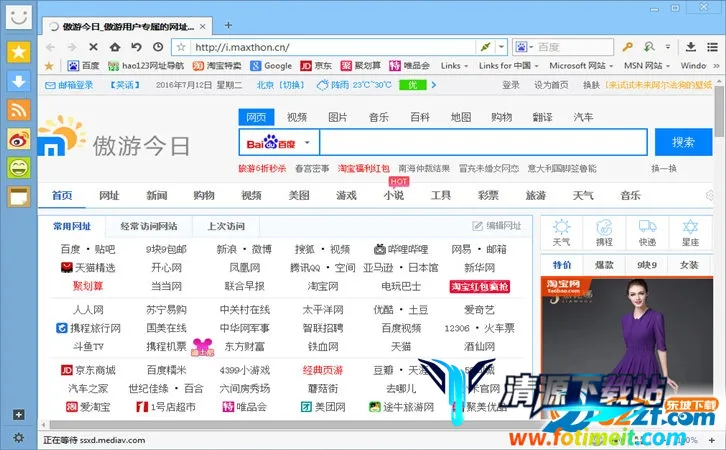Click the Weibo sidebar icon
726x450 pixels.
19,139
